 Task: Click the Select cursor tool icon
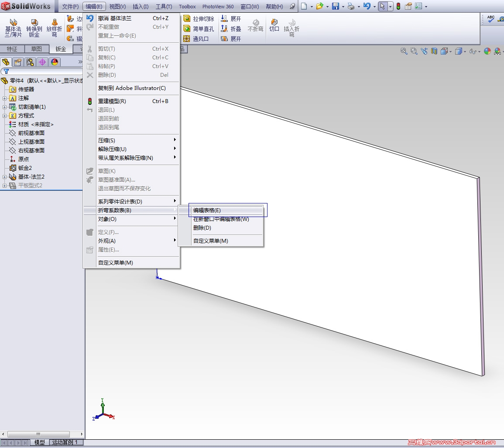click(383, 6)
